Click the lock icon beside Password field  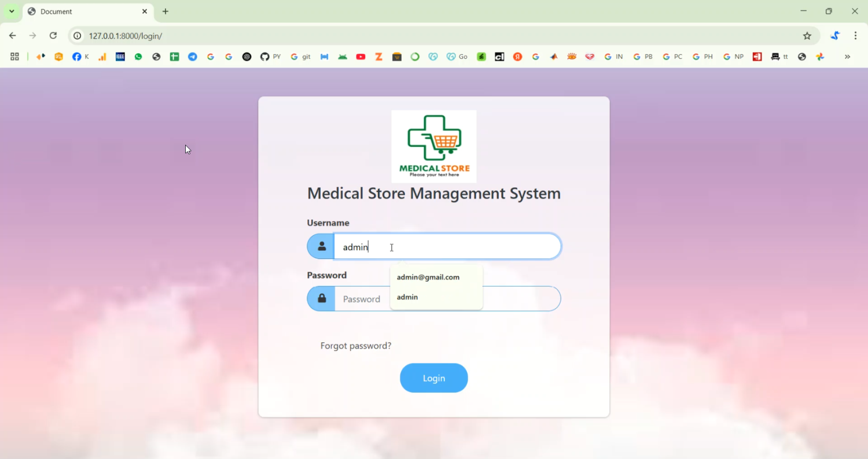click(x=322, y=299)
